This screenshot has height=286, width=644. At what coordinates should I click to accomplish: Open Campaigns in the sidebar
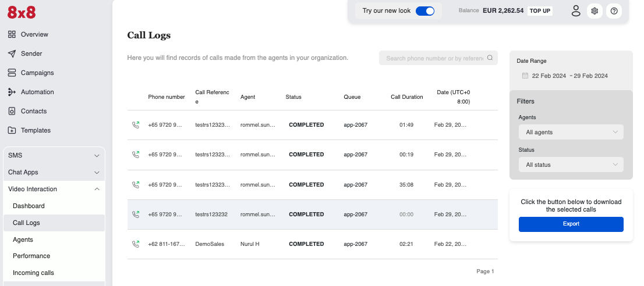[x=37, y=73]
